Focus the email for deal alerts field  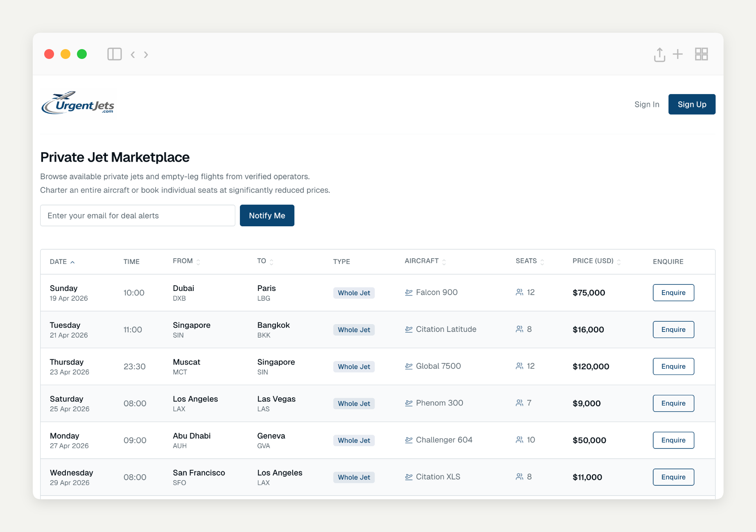click(138, 216)
